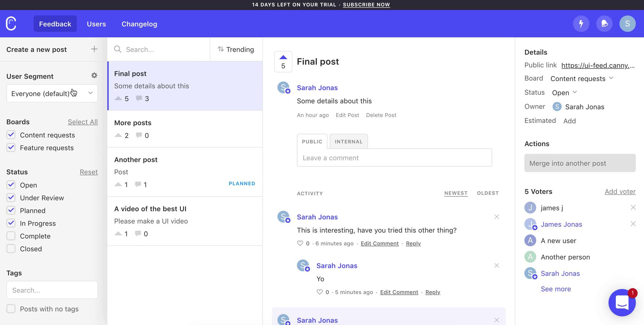Click the Leave a comment field
644x325 pixels.
(394, 158)
